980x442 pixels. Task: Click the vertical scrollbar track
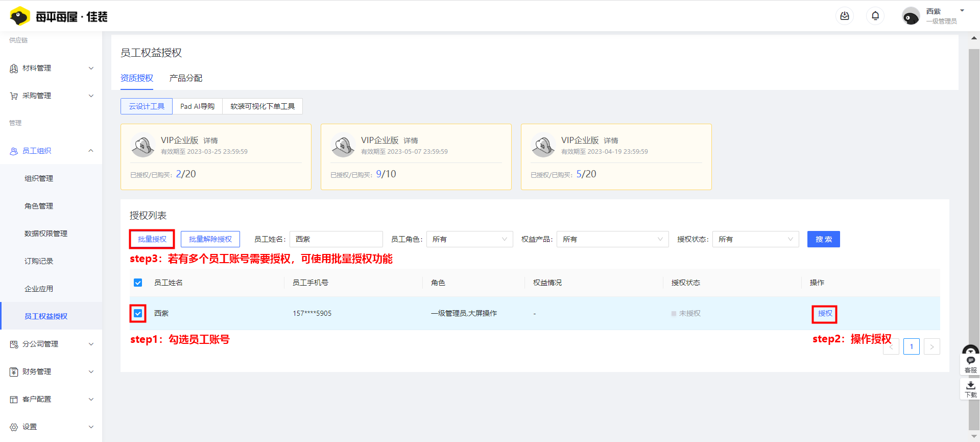pos(974,240)
